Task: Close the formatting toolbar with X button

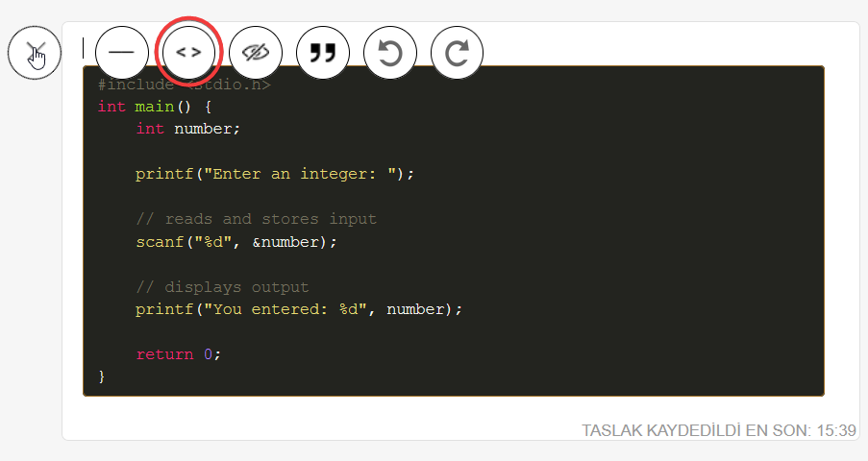Action: (x=35, y=53)
